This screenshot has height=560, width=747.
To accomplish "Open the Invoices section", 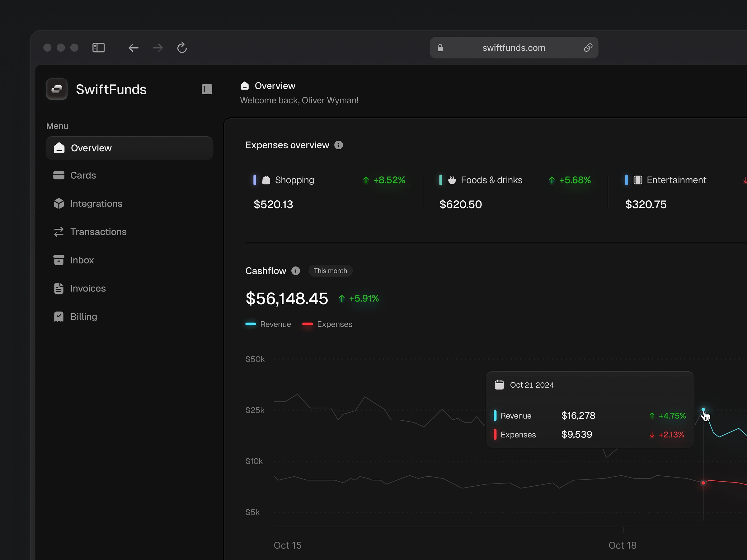I will [88, 289].
